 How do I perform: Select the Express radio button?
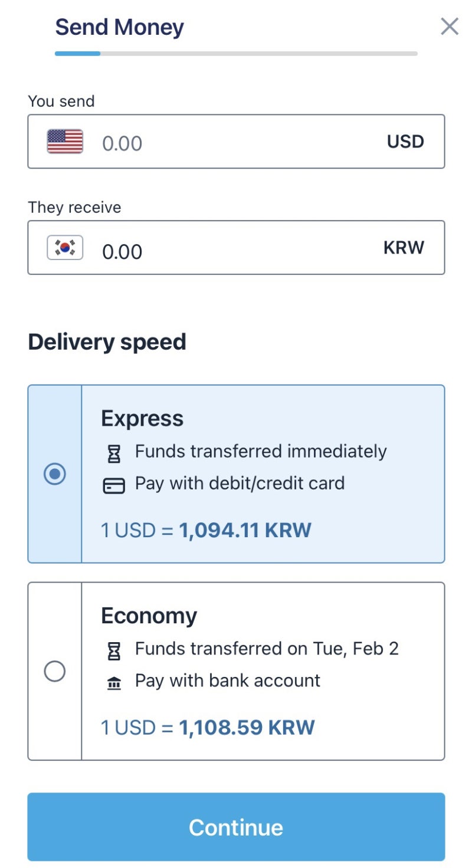pos(55,474)
